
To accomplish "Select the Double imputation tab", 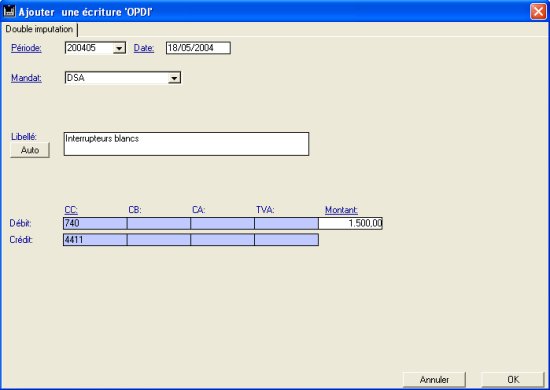I will coord(39,29).
